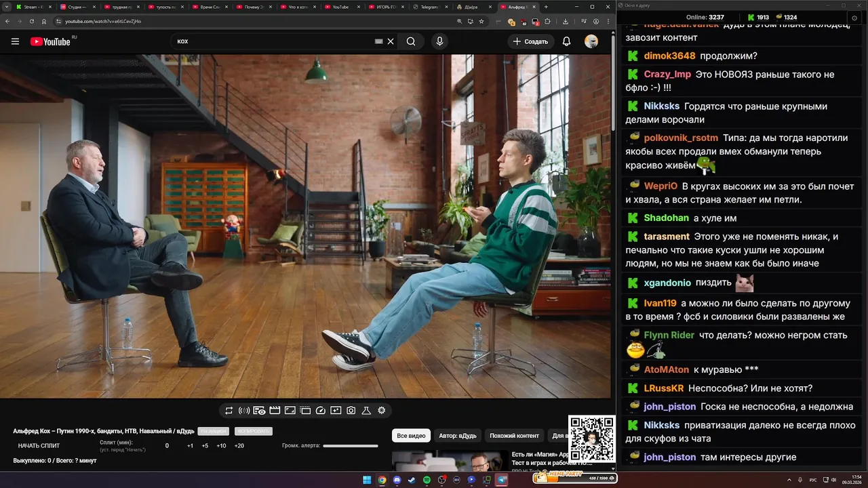Open Chrome from the Windows taskbar
This screenshot has width=868, height=488.
tap(382, 480)
